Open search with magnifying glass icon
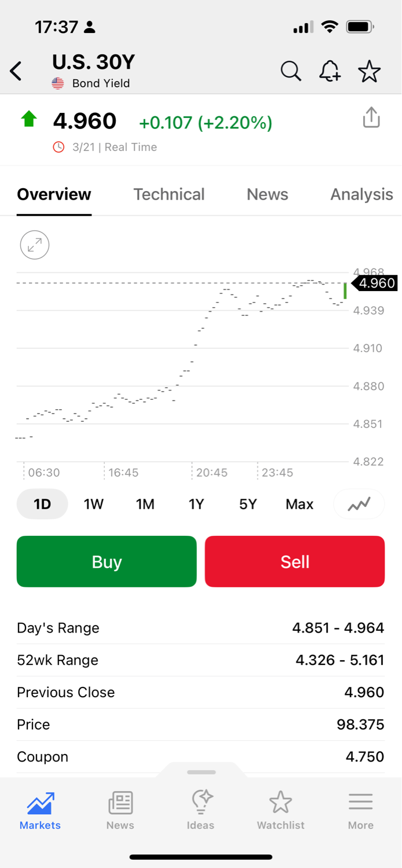Image resolution: width=402 pixels, height=868 pixels. pos(291,72)
